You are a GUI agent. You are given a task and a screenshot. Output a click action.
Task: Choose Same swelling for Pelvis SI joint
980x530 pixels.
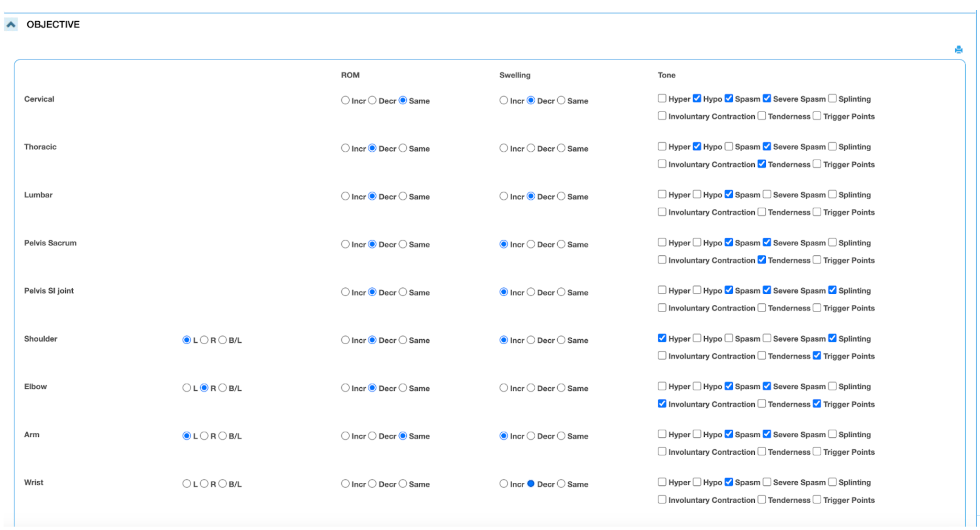[561, 292]
